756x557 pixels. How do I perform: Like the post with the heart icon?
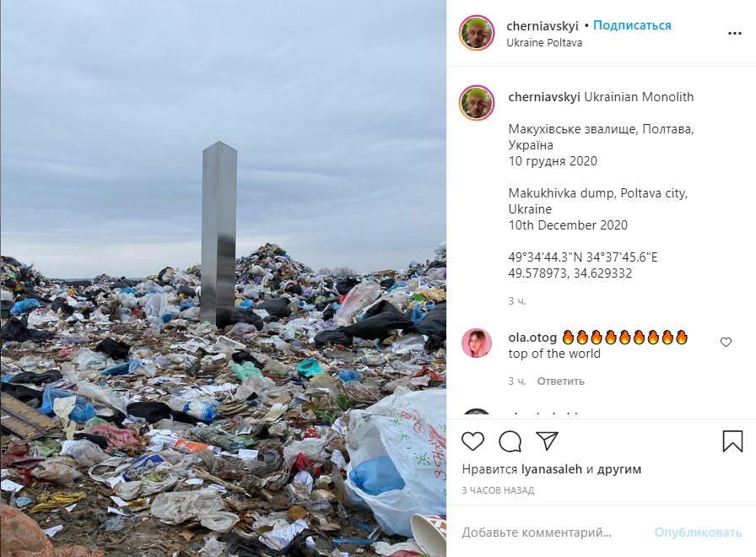coord(472,441)
